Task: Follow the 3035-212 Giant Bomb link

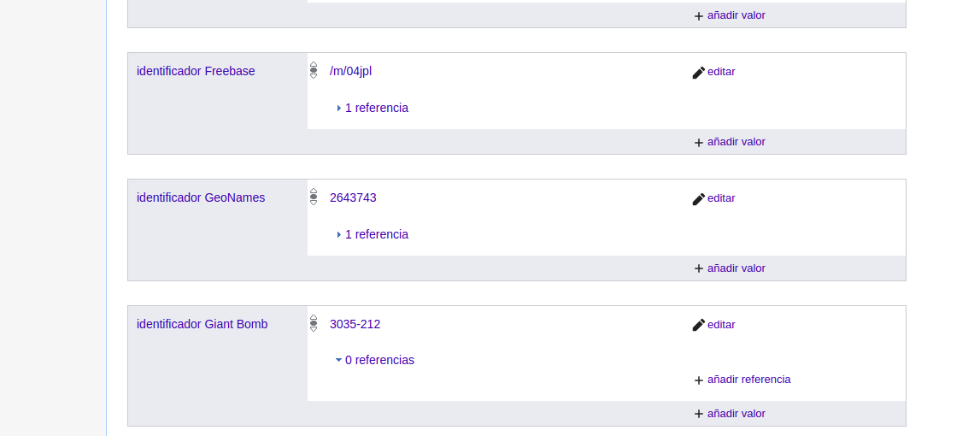Action: (x=355, y=324)
